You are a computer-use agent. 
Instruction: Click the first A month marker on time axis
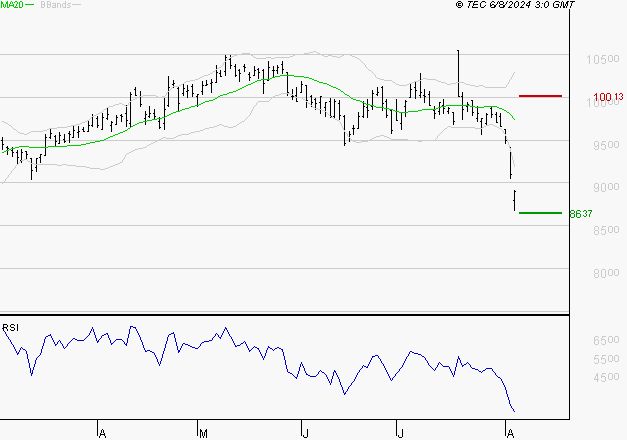tap(102, 433)
